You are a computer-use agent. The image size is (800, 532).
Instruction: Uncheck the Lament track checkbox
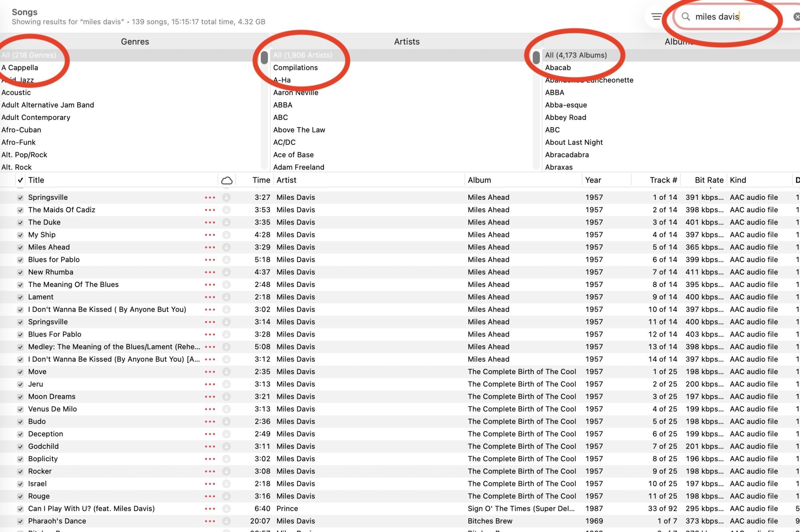20,297
